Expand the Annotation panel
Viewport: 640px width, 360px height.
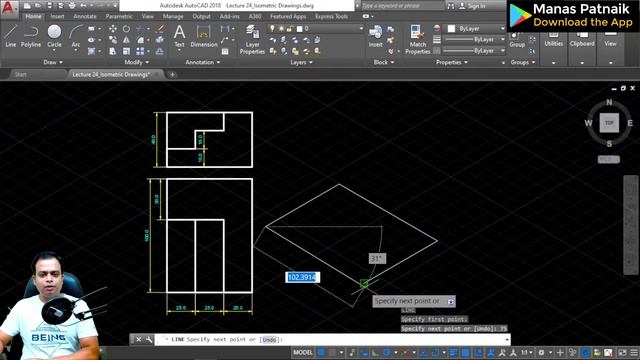pos(203,62)
